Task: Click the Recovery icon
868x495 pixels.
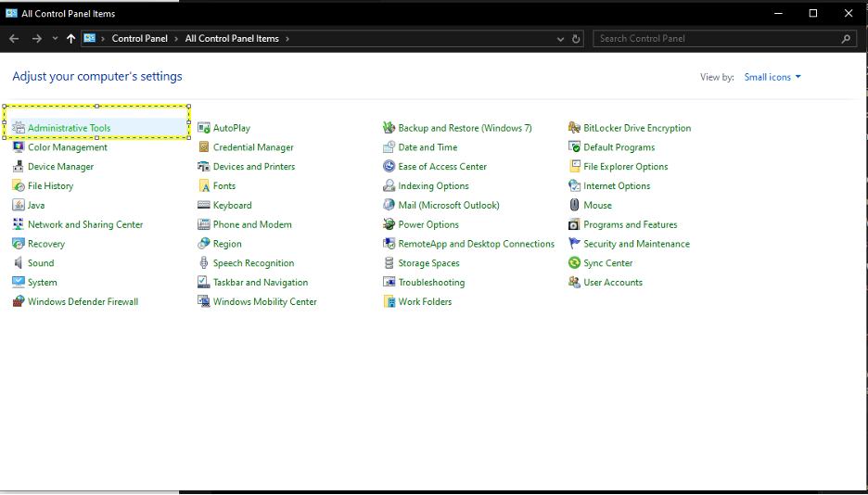Action: (x=19, y=244)
